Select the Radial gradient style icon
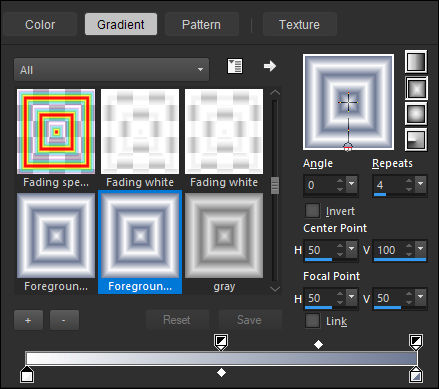The height and width of the screenshot is (389, 439). 416,140
